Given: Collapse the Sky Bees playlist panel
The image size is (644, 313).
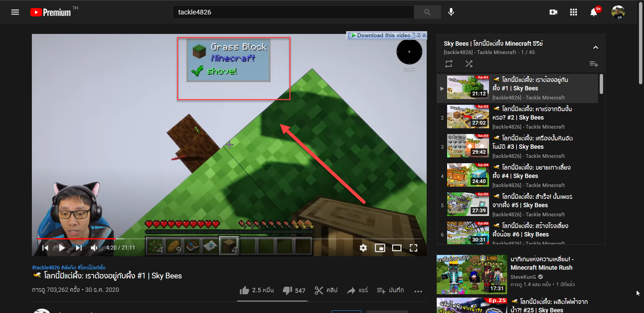Looking at the screenshot, I should (x=596, y=47).
